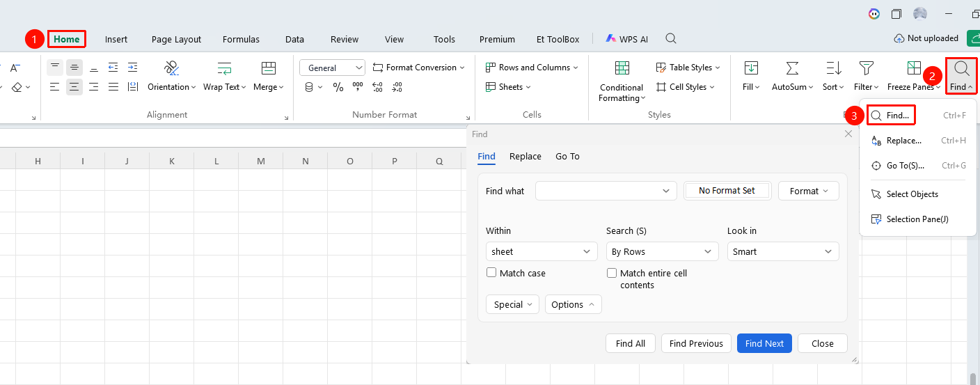
Task: Collapse the Options expander
Action: coord(573,304)
